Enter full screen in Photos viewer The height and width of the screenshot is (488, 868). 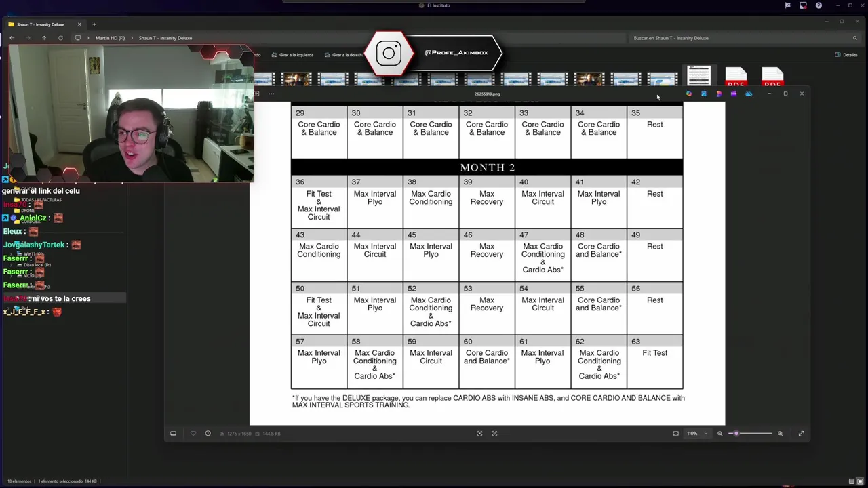point(801,434)
